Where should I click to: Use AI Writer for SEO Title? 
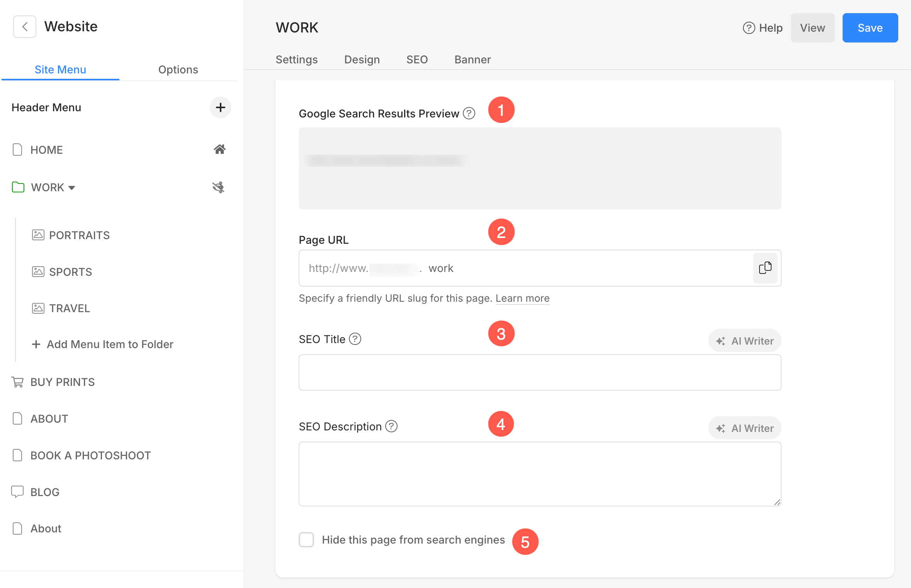click(x=744, y=341)
